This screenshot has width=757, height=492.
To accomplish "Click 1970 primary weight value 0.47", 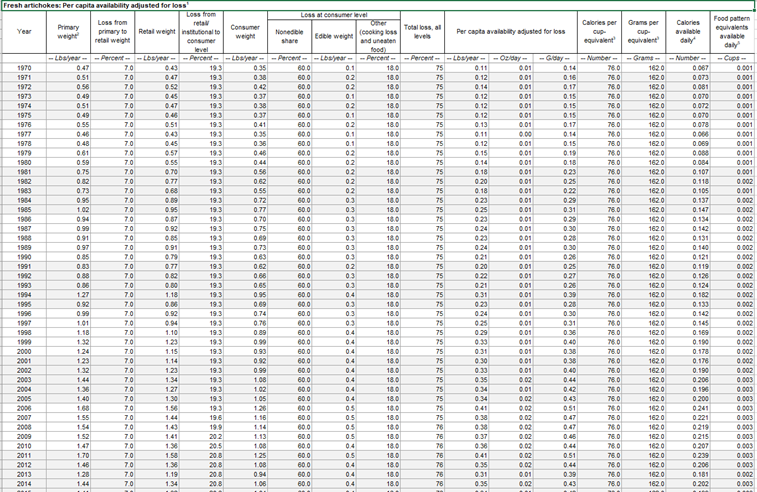I will coord(68,68).
